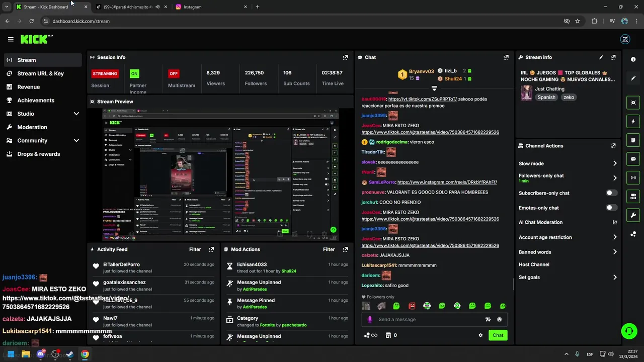Screen dimensions: 644x362
Task: Toggle the chat bubble widget in right sidebar
Action: 633,159
